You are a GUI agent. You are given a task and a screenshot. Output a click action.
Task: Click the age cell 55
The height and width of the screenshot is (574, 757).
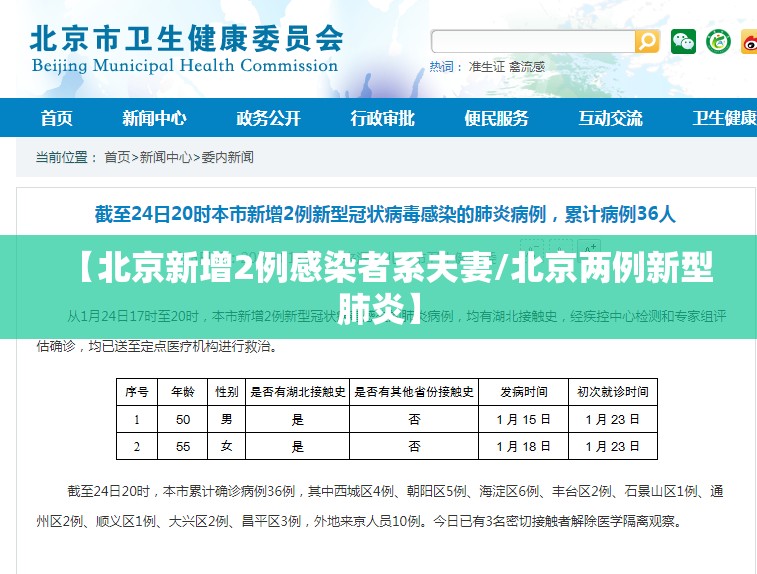pos(182,447)
